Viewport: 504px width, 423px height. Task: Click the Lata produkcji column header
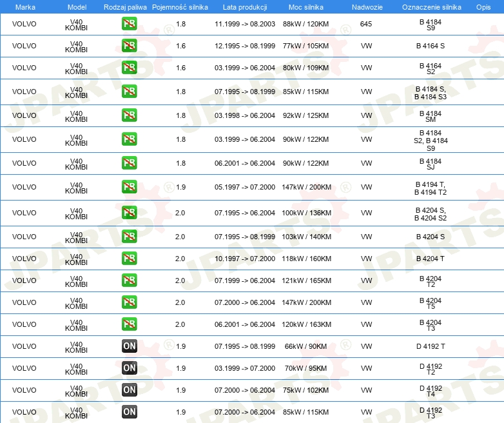coord(245,7)
